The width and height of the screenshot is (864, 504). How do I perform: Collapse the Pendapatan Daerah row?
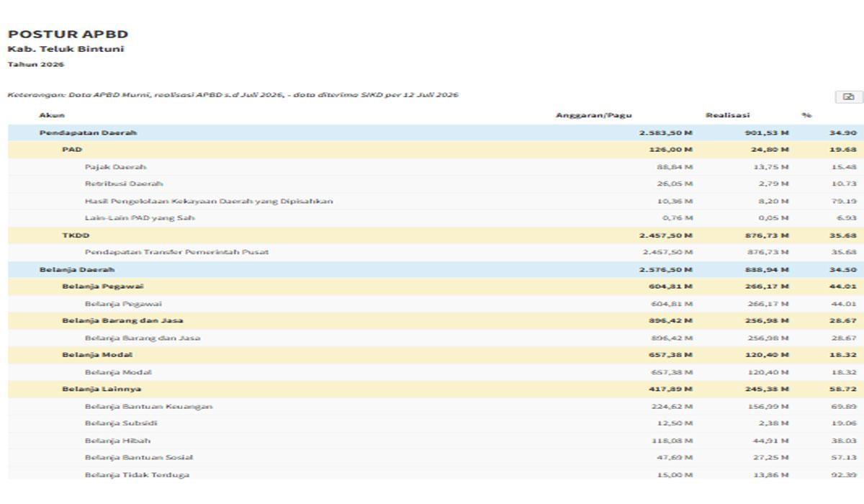[x=436, y=132]
